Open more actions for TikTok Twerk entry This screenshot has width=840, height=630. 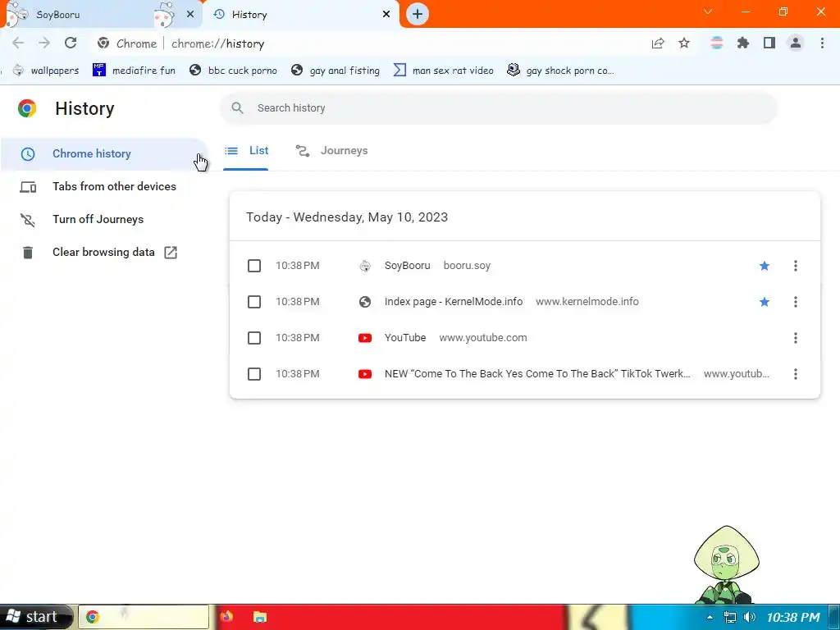796,374
